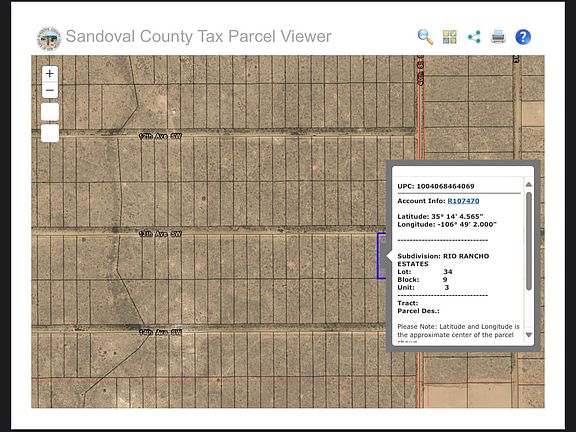
Task: Click the 13th Ave SW street label
Action: pyautogui.click(x=160, y=234)
